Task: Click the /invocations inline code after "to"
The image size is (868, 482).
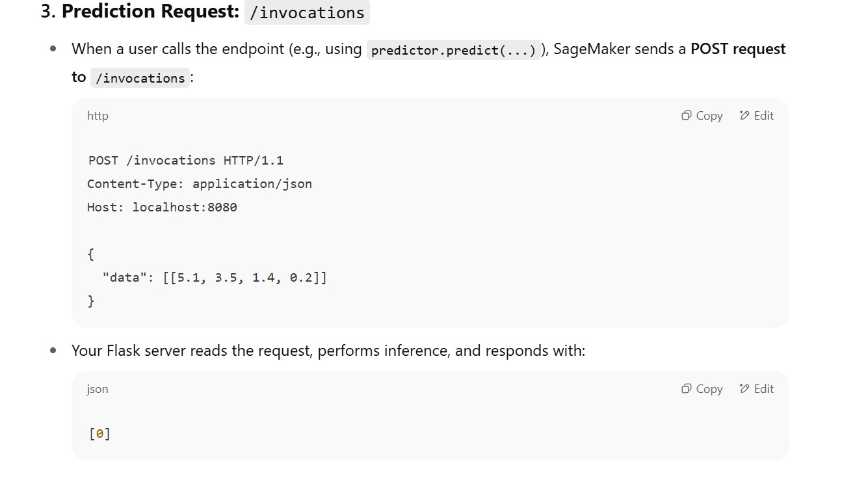Action: point(140,78)
